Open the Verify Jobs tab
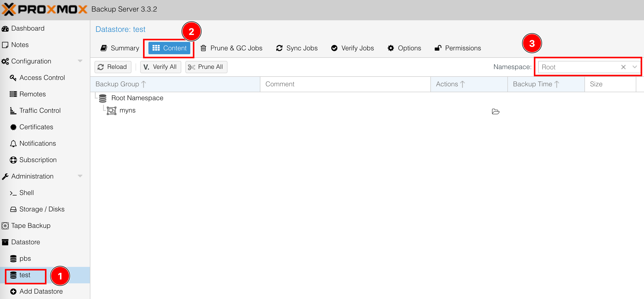 [x=353, y=48]
